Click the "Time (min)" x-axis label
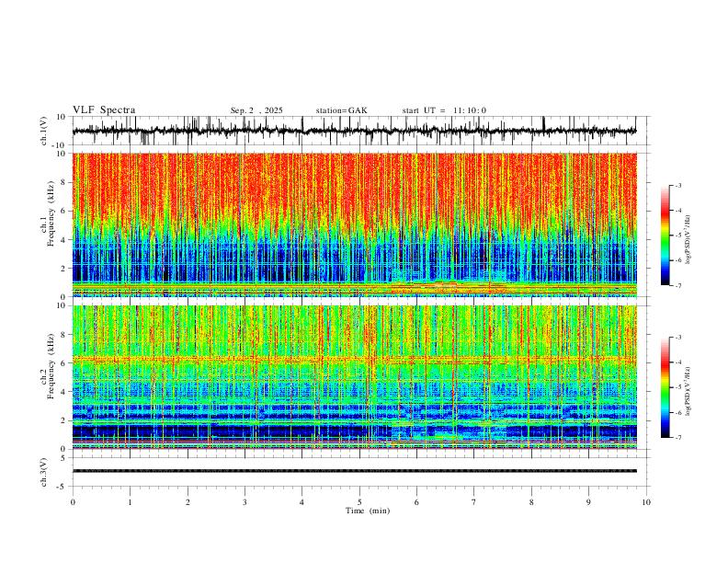The height and width of the screenshot is (563, 728). 368,511
